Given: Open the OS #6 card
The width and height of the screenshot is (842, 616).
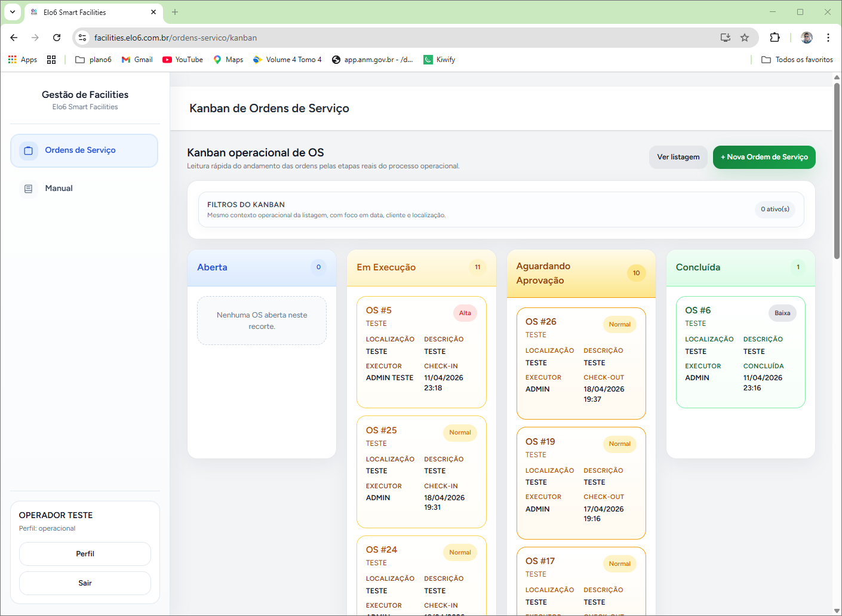Looking at the screenshot, I should [740, 352].
